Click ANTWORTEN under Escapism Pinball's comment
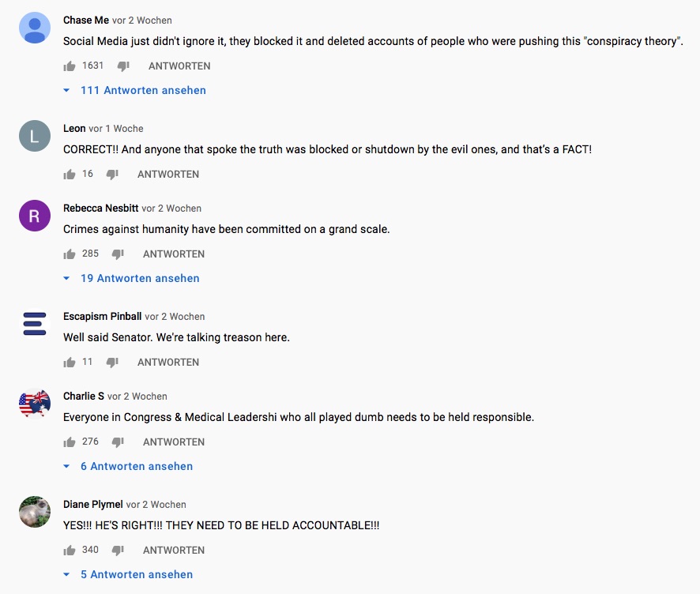 [168, 363]
